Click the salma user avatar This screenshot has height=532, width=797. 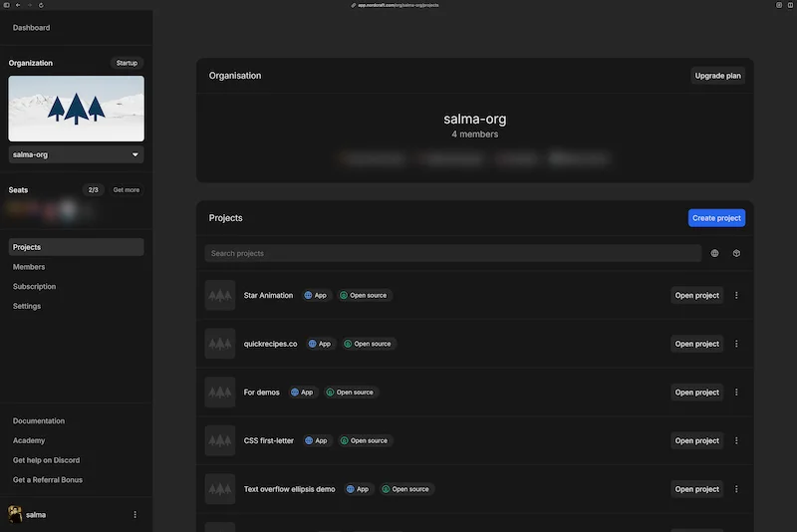coord(15,514)
